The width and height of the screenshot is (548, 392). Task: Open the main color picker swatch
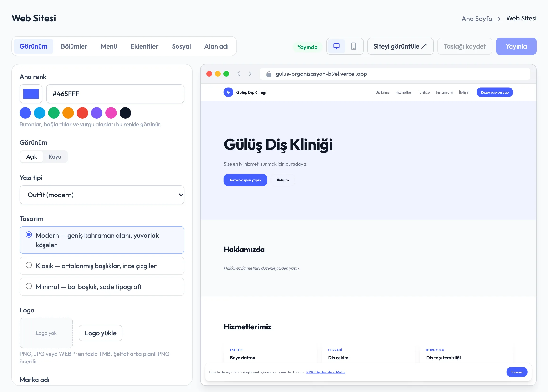click(31, 94)
